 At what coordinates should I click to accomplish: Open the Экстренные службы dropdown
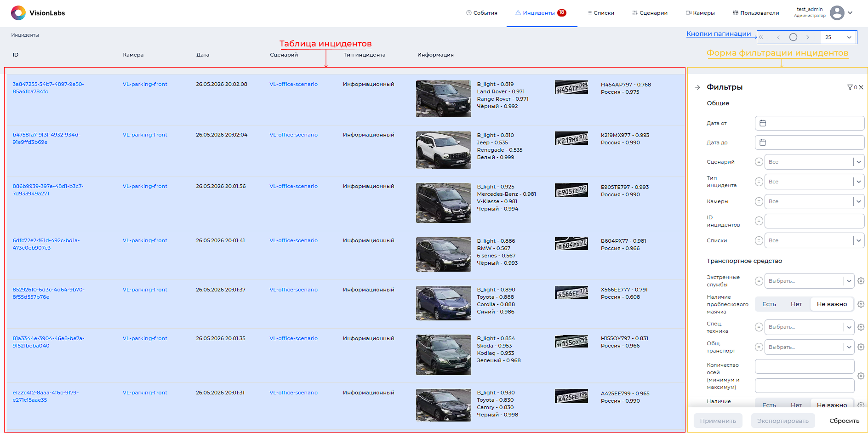pyautogui.click(x=809, y=281)
